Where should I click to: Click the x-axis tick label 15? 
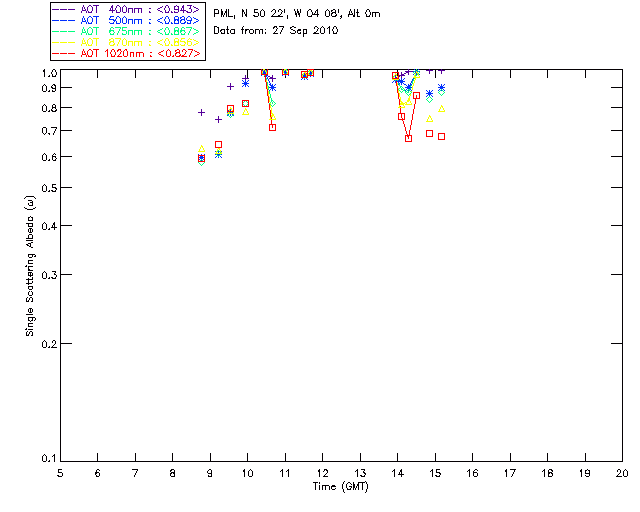tap(435, 473)
